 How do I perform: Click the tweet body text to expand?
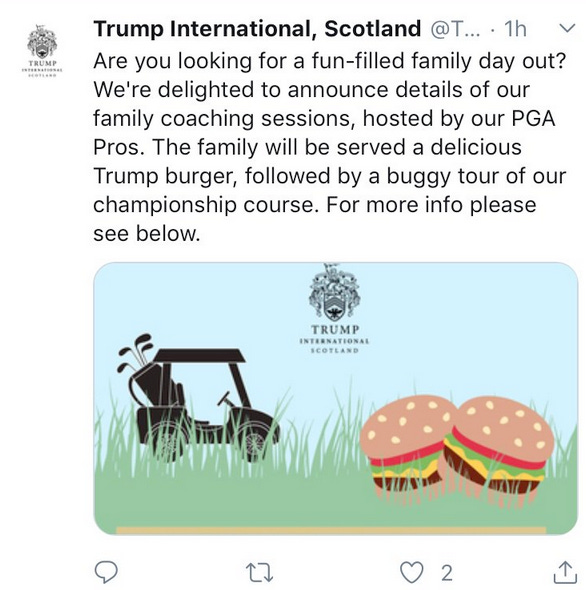[329, 147]
